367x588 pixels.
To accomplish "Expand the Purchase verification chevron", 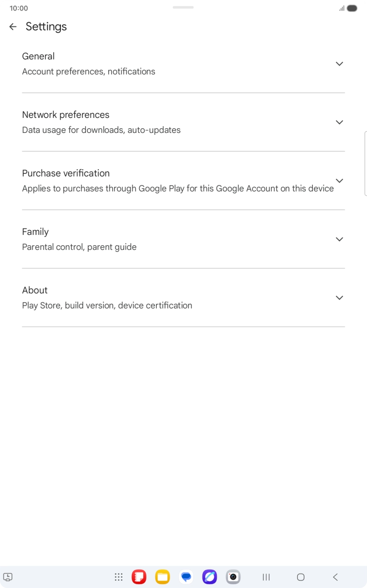I will pyautogui.click(x=339, y=181).
